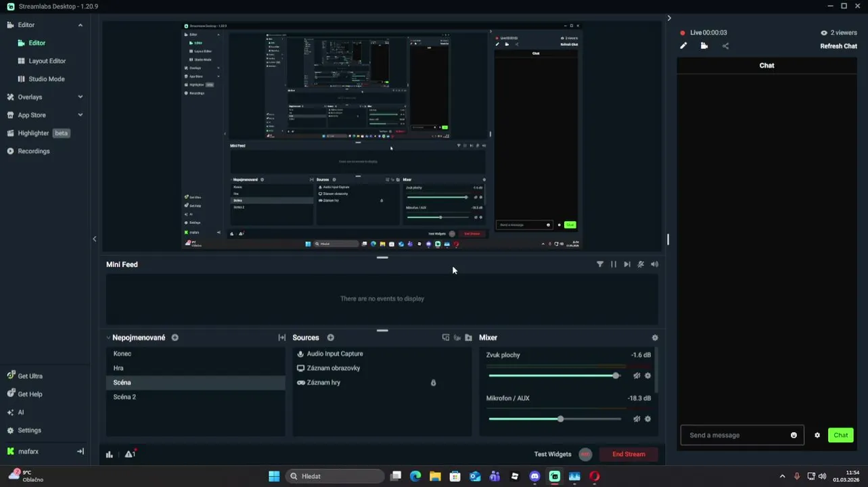Click the Mixer panel scrollbar
868x487 pixels.
[656, 371]
